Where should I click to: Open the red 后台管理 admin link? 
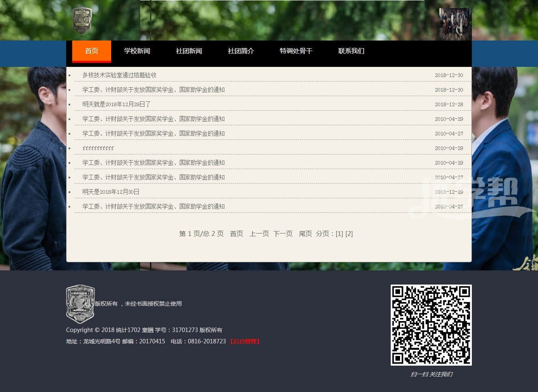pos(245,341)
